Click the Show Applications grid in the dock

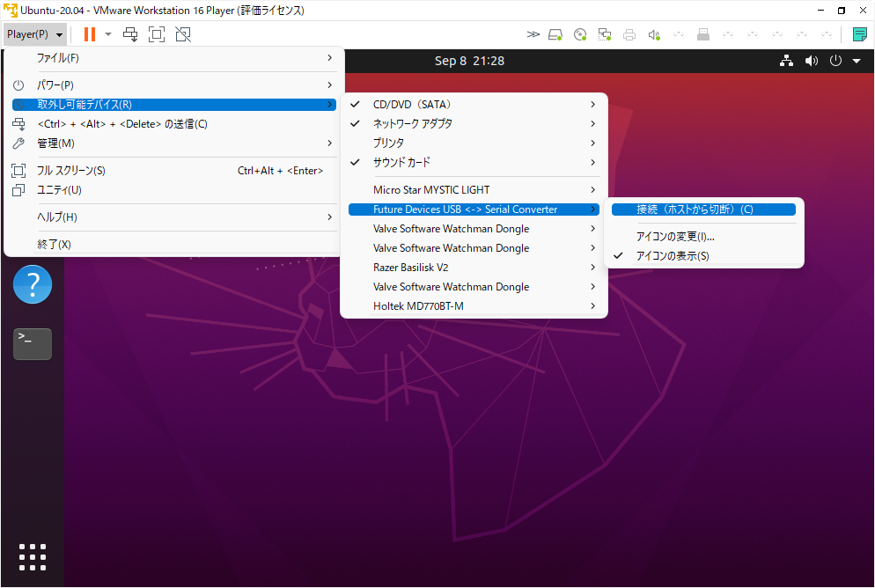[32, 556]
